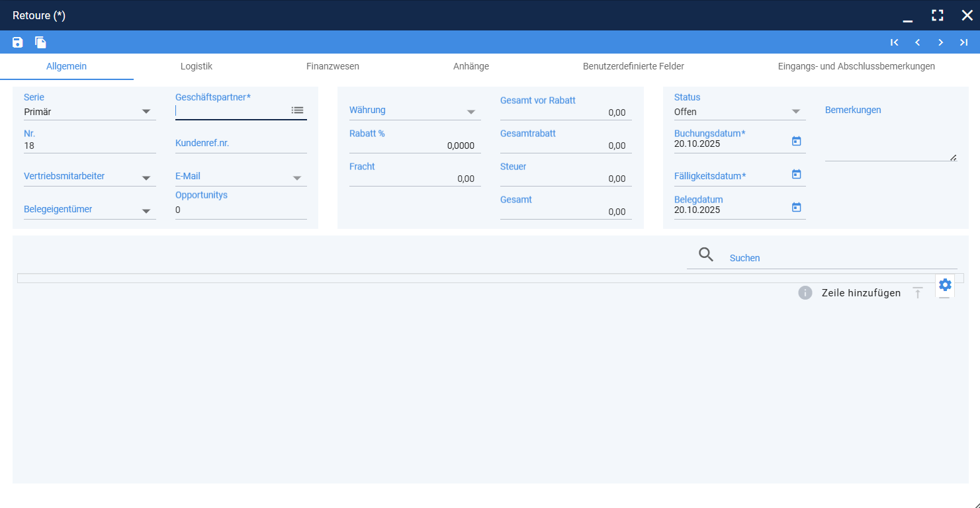Go to first record arrow
980x508 pixels.
tap(895, 42)
